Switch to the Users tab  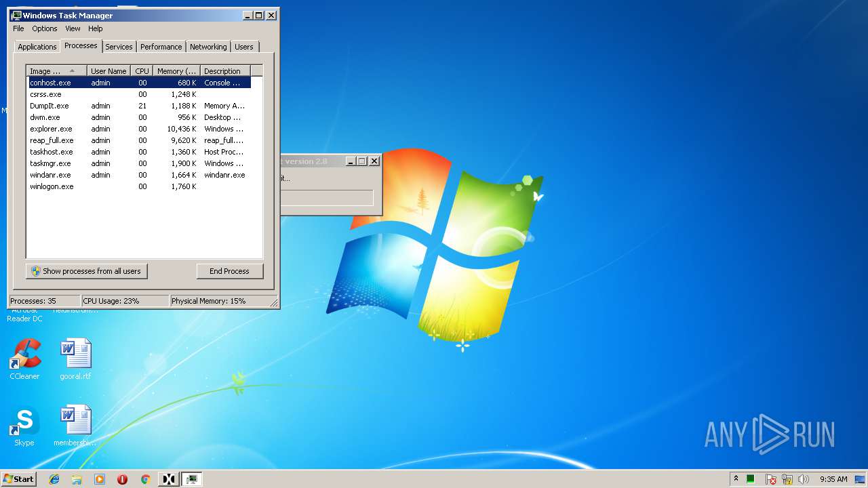point(244,47)
